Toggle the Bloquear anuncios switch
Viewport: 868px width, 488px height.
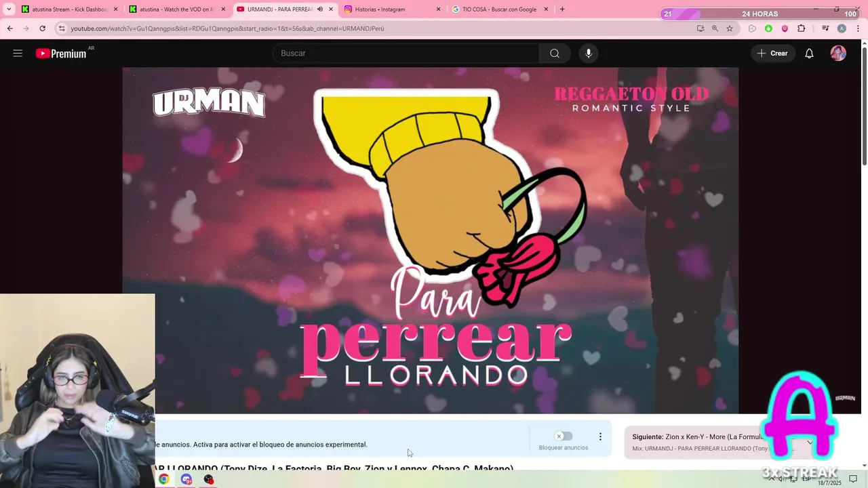tap(563, 436)
